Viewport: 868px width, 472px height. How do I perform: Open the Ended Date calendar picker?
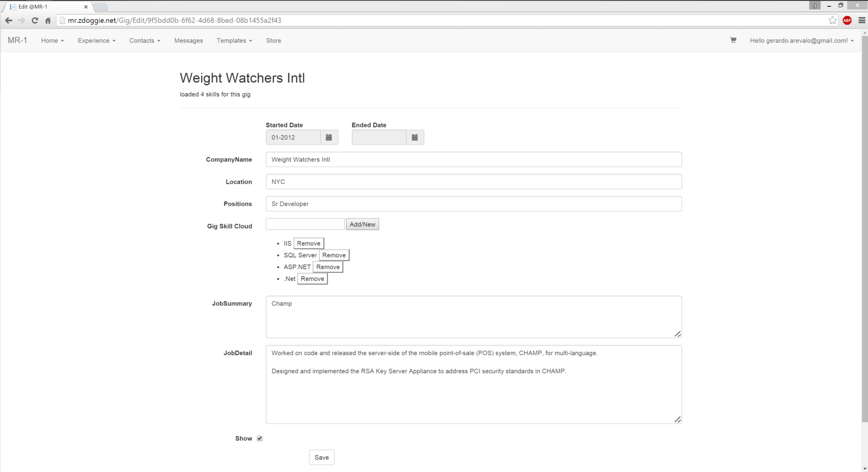tap(415, 138)
